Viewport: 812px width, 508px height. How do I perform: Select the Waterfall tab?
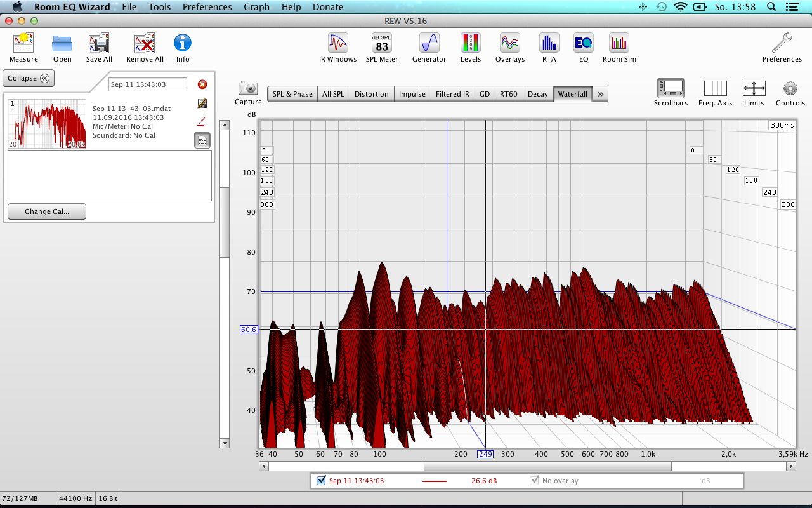click(573, 94)
